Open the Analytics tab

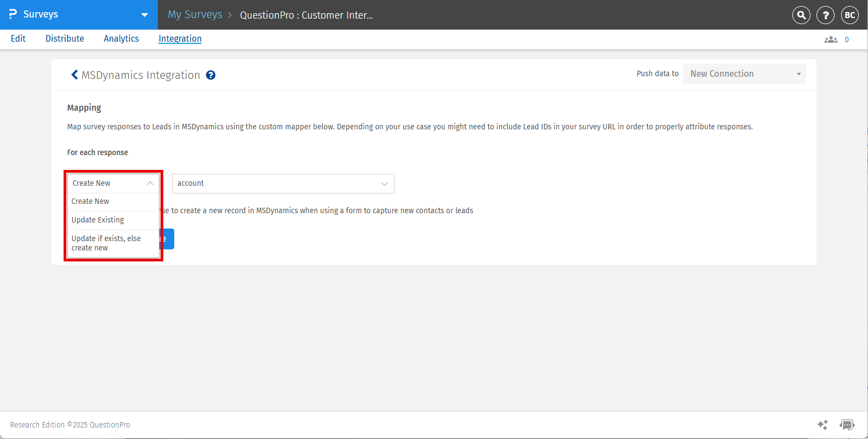pyautogui.click(x=121, y=38)
